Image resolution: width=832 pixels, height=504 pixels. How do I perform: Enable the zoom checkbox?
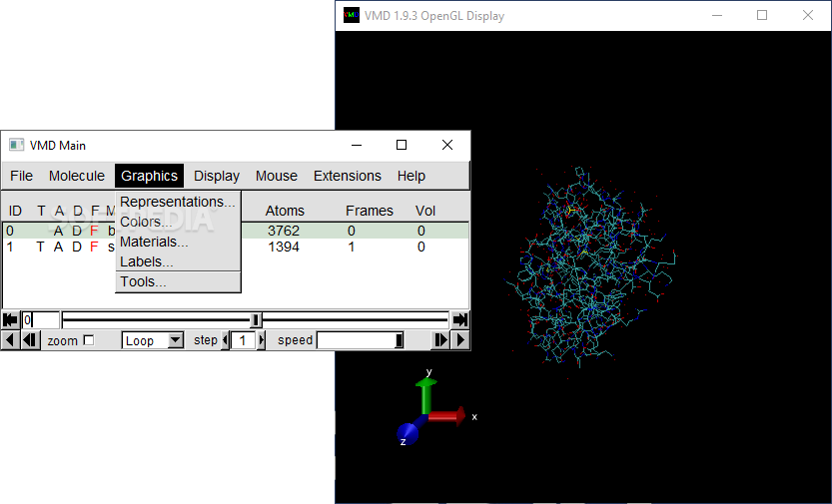pyautogui.click(x=89, y=340)
